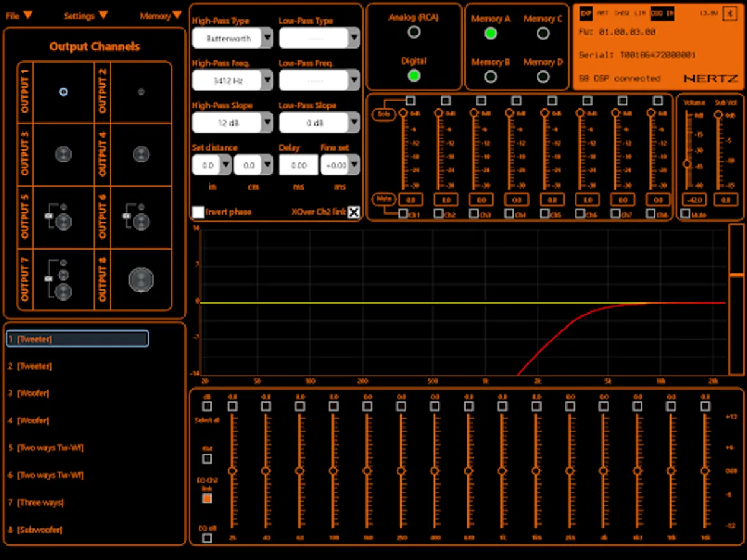Open the File menu
The width and height of the screenshot is (747, 560).
click(19, 16)
